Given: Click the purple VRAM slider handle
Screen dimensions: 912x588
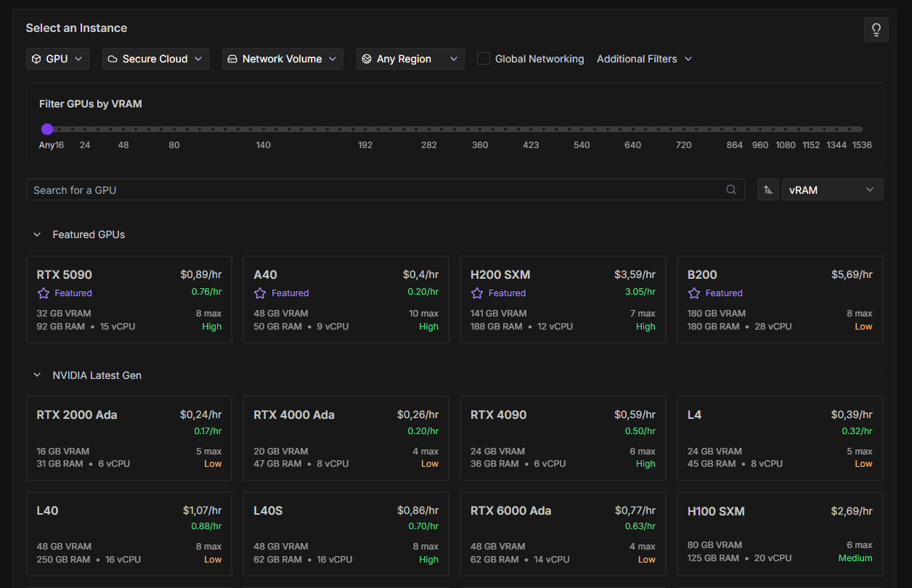Looking at the screenshot, I should click(x=47, y=129).
